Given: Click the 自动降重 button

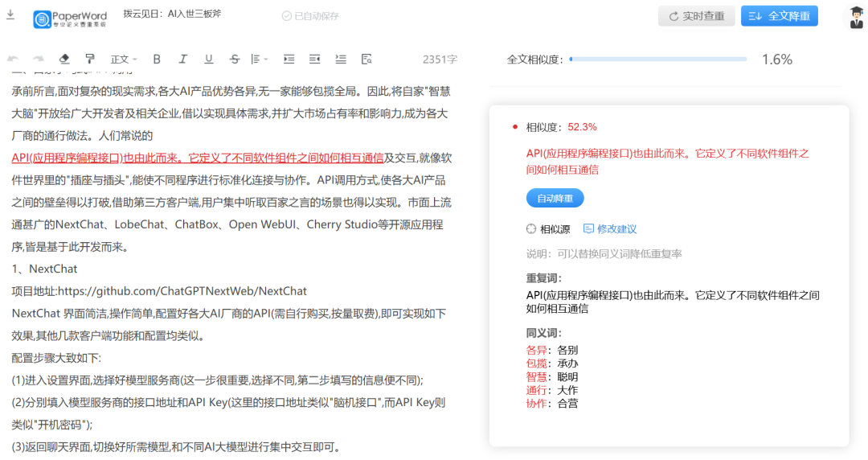Looking at the screenshot, I should coord(555,198).
